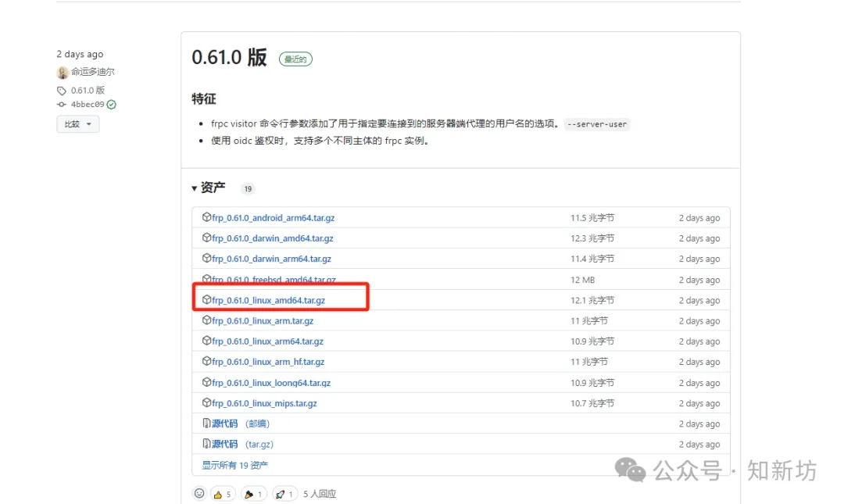Download 源代码 (tar.gz) source archive

pos(243,444)
